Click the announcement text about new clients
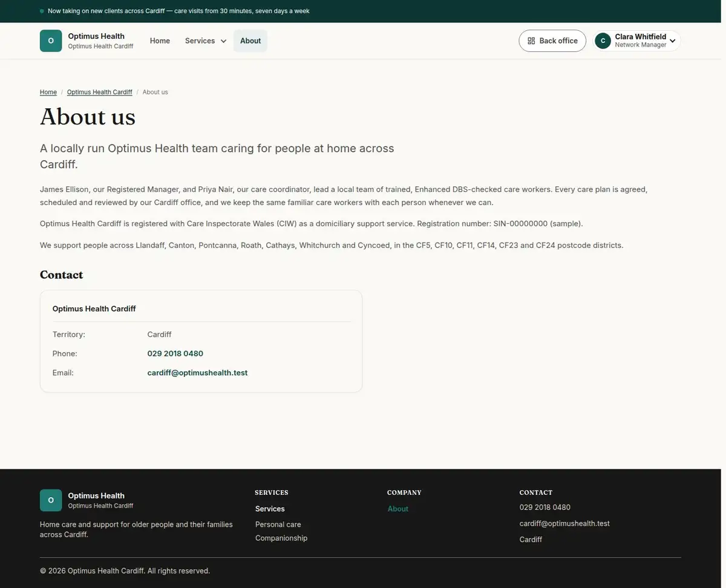Viewport: 726px width, 588px height. pyautogui.click(x=178, y=11)
